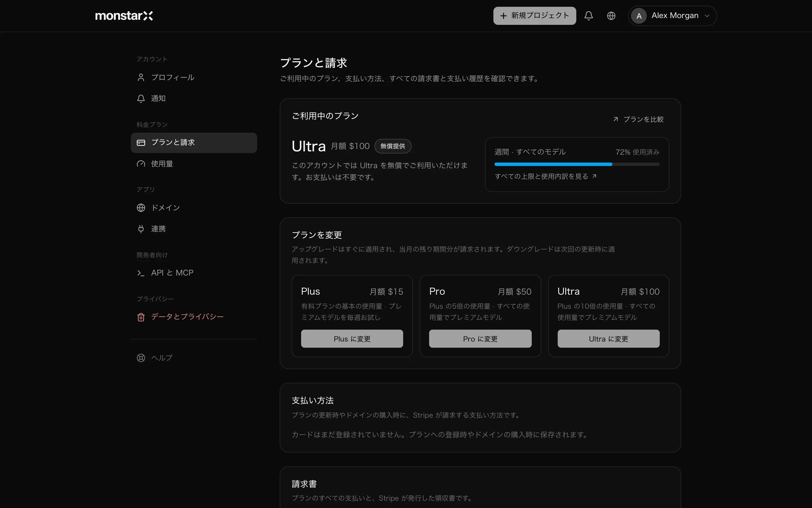Click the Alex Morgan avatar circle
Screen dimensions: 812x508
639,16
